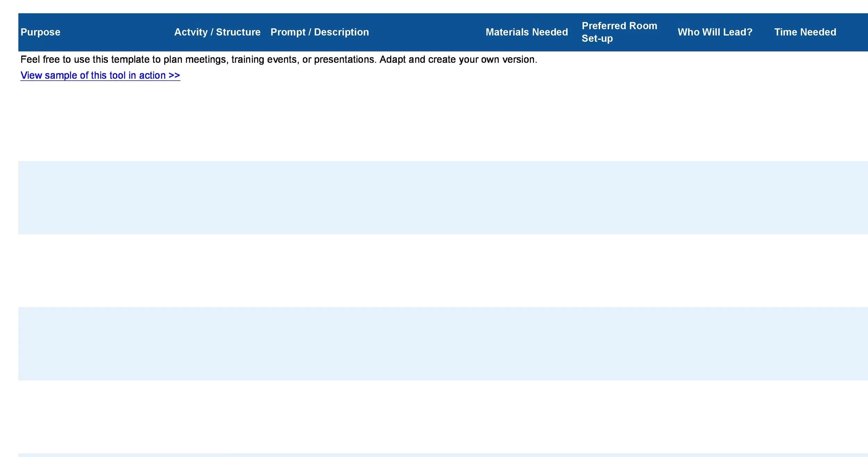
Task: Select first light-blue row's Purpose cell
Action: point(94,197)
